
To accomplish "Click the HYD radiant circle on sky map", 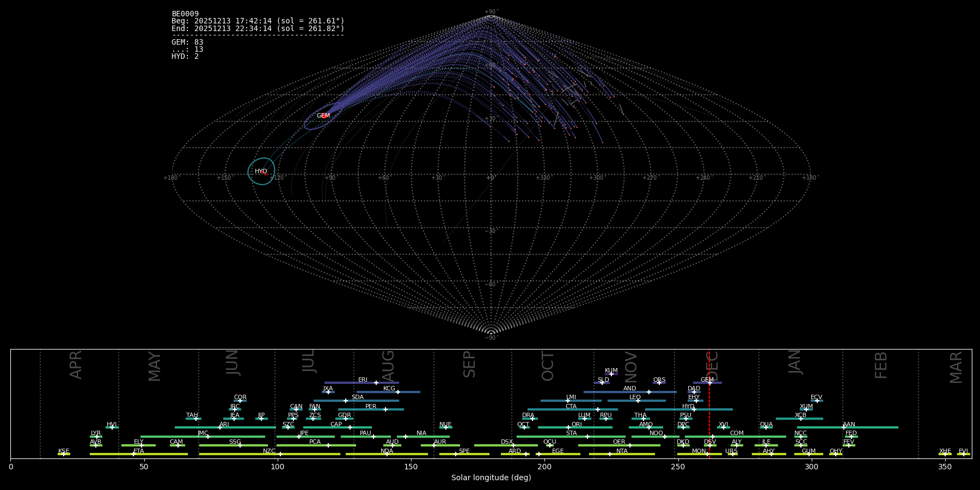I will pyautogui.click(x=261, y=171).
